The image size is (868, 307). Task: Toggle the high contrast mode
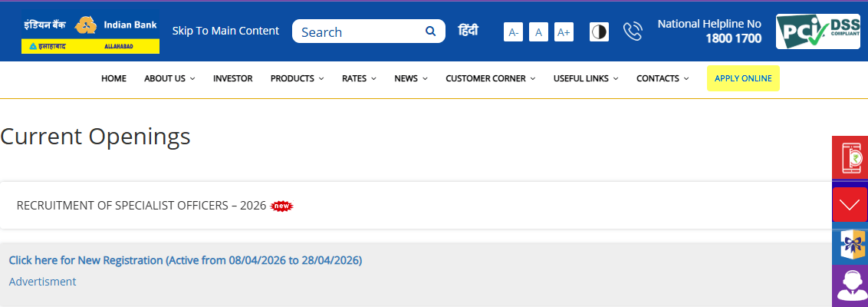(599, 31)
